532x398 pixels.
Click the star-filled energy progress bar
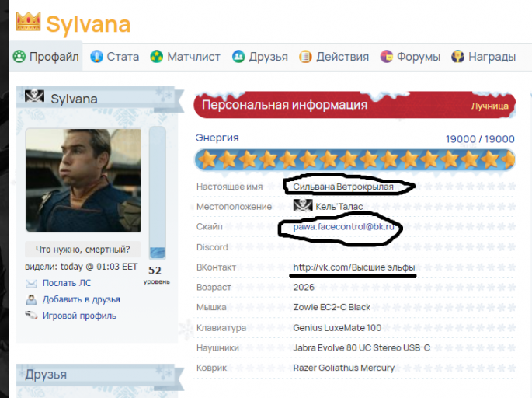[355, 159]
